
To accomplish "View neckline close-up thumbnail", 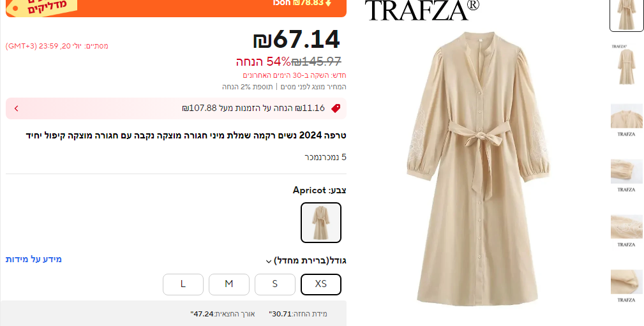I will (x=626, y=120).
